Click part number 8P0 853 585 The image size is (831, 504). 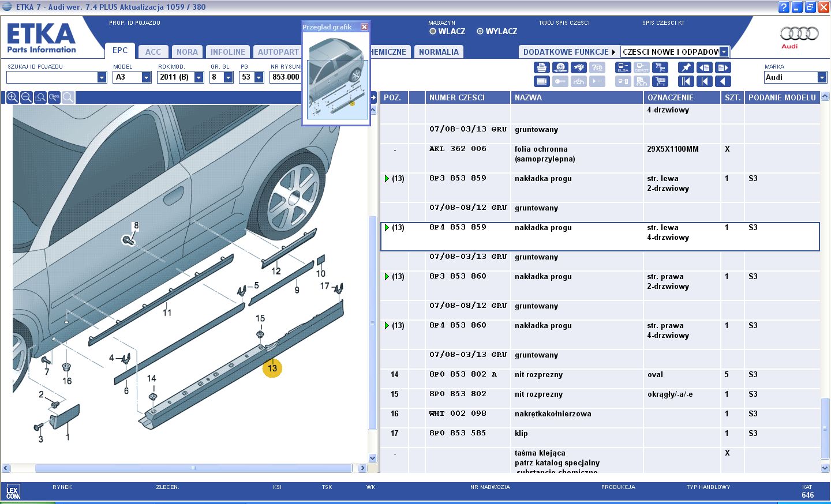click(x=458, y=433)
